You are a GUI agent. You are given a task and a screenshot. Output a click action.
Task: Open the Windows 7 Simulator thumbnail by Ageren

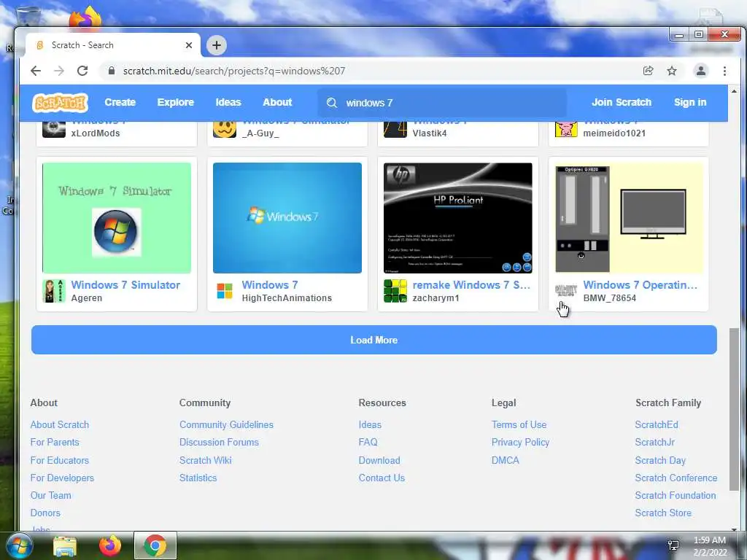tap(117, 218)
